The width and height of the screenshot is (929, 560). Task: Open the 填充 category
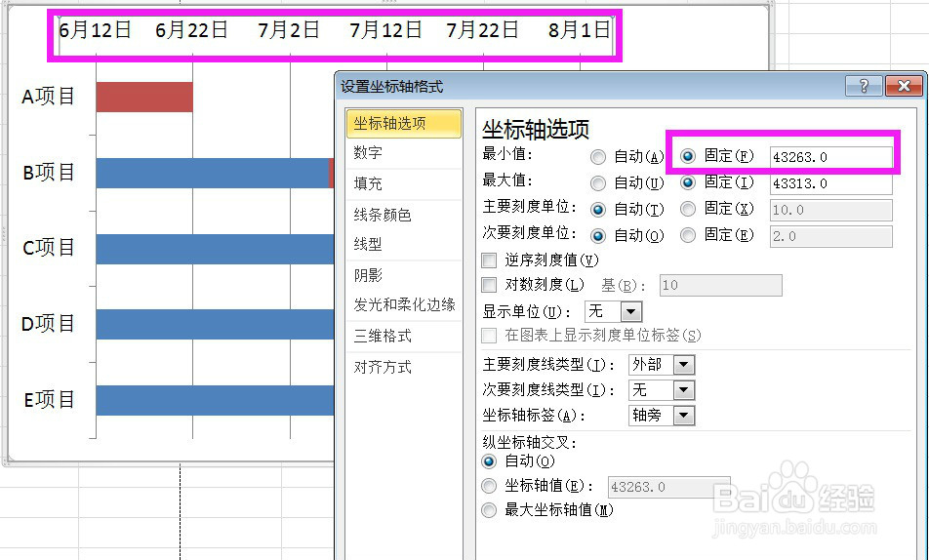coord(403,183)
